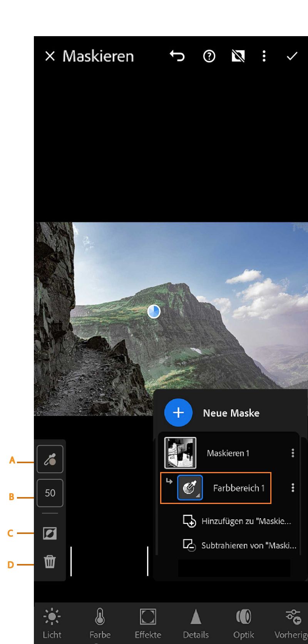Open options menu for Farbbereich 1
Viewport: 308px width, 644px height.
(293, 488)
